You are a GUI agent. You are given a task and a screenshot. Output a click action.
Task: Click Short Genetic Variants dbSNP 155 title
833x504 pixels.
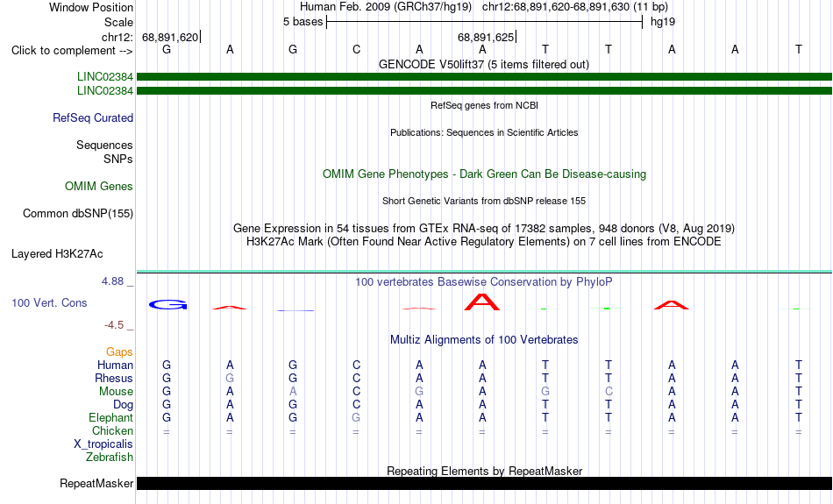[484, 202]
